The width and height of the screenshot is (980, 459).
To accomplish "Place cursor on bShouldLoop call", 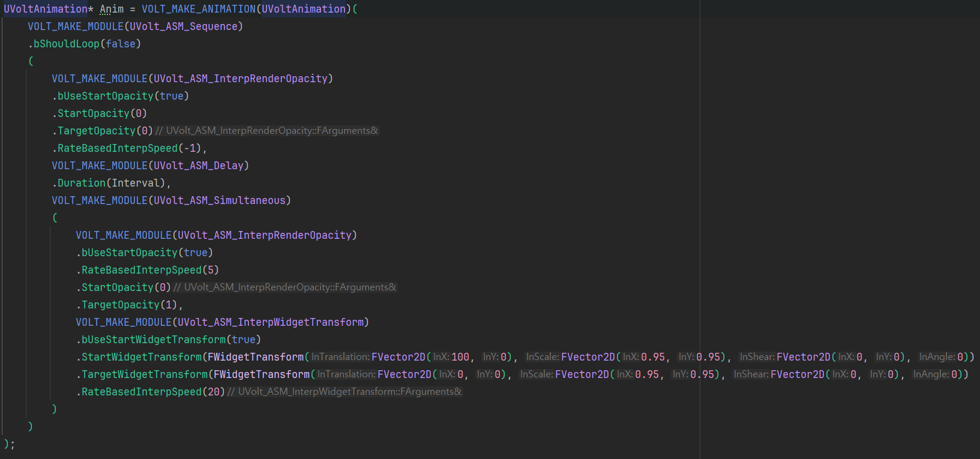I will coord(66,44).
